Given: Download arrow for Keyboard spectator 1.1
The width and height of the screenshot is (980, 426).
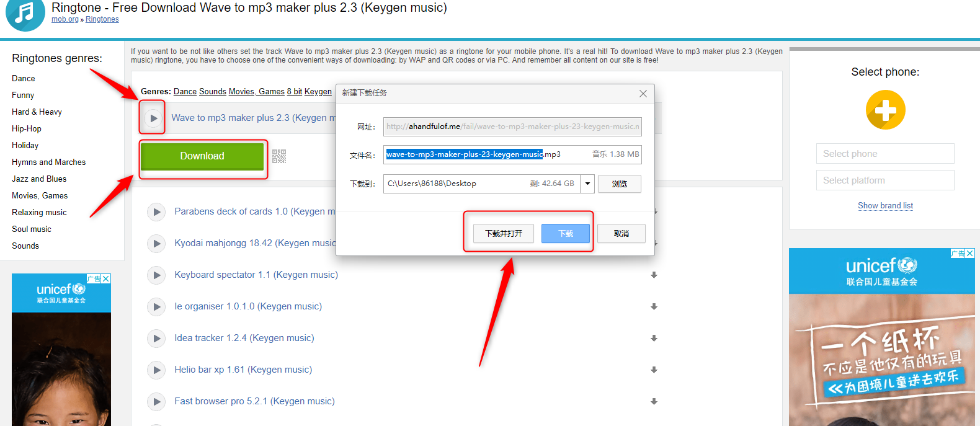Looking at the screenshot, I should coord(654,275).
